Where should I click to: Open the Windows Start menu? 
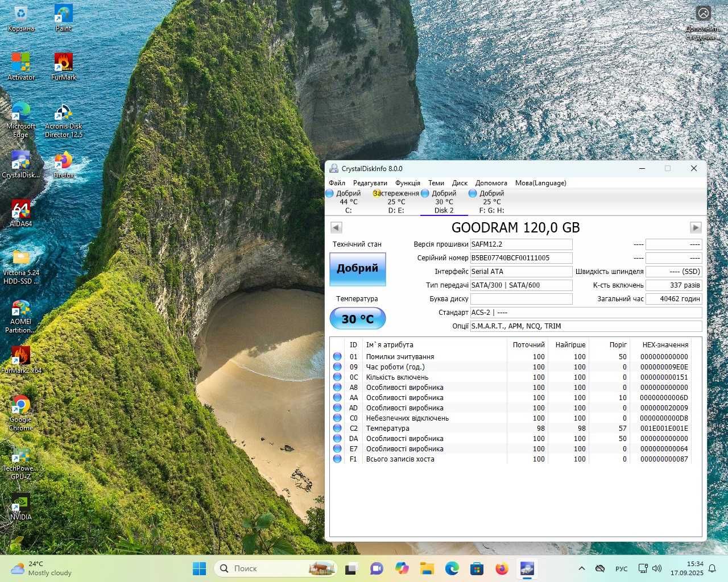200,568
